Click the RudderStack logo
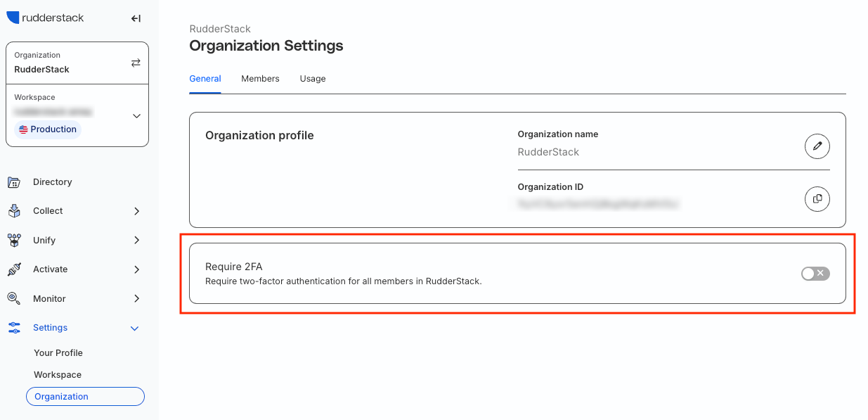 [45, 18]
